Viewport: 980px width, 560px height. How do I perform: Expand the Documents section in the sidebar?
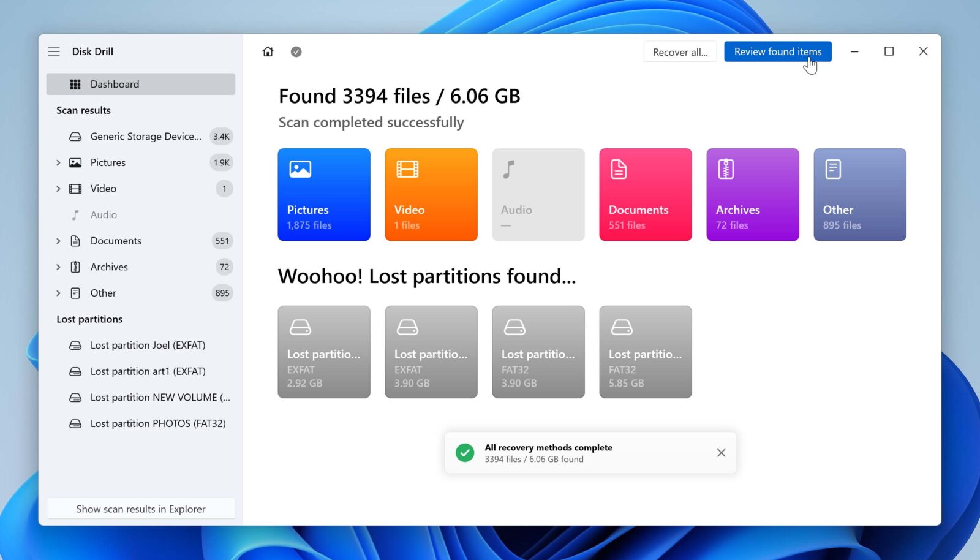click(x=58, y=241)
